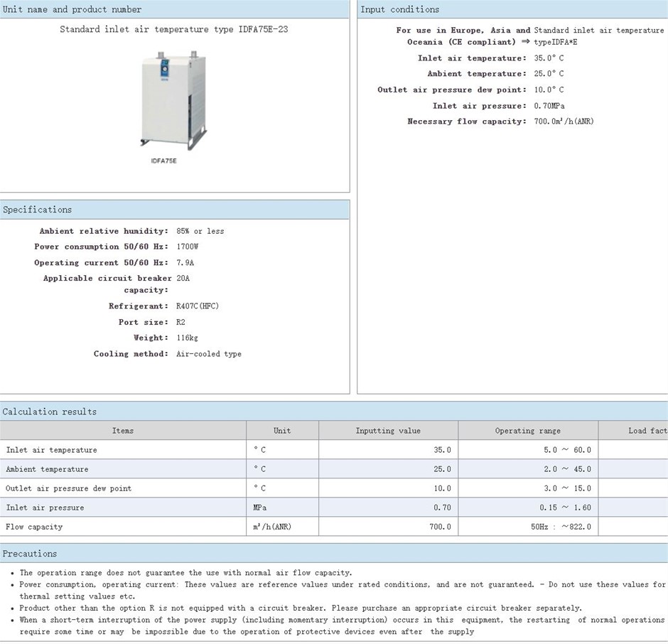668x644 pixels.
Task: Click the IDFA75E caption under the product image
Action: (163, 161)
